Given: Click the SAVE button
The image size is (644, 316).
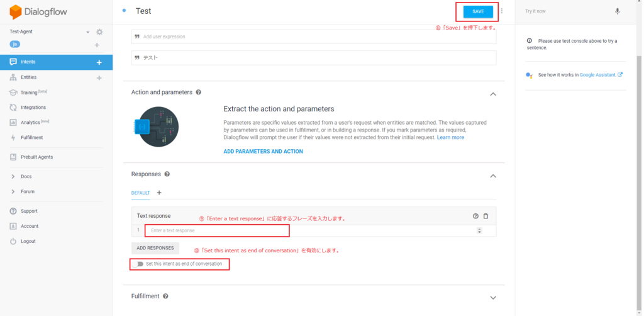Looking at the screenshot, I should 478,11.
